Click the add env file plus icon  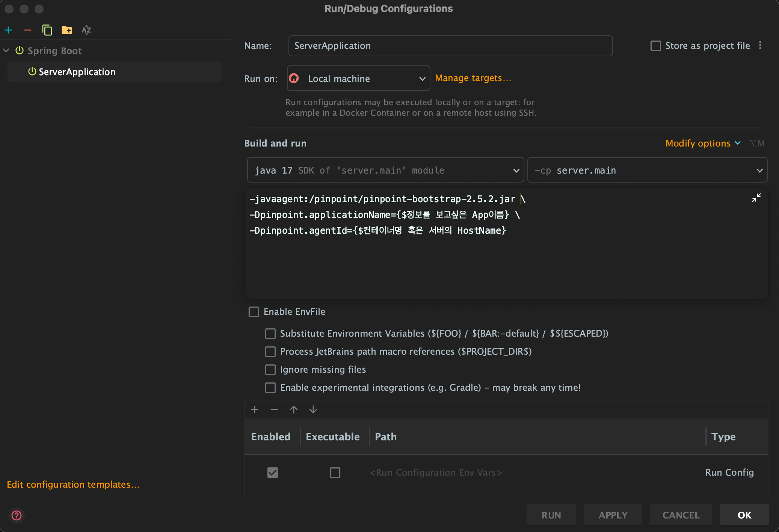coord(255,410)
